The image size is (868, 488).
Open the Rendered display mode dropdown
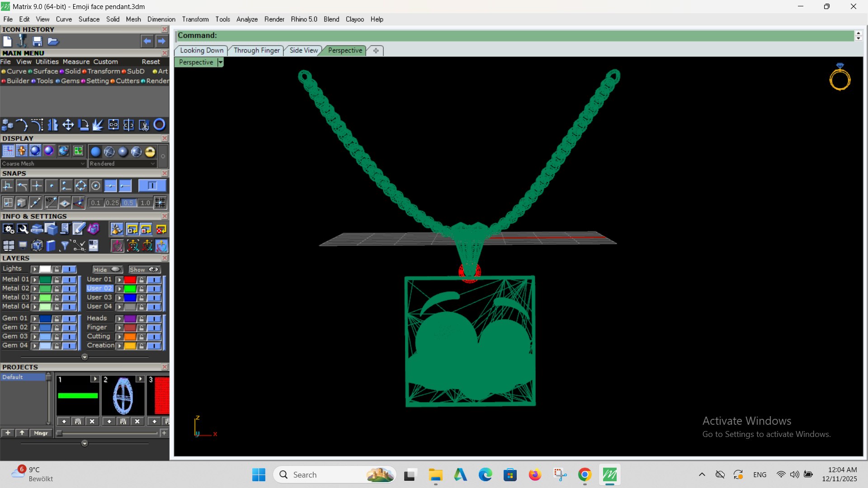[x=123, y=164]
